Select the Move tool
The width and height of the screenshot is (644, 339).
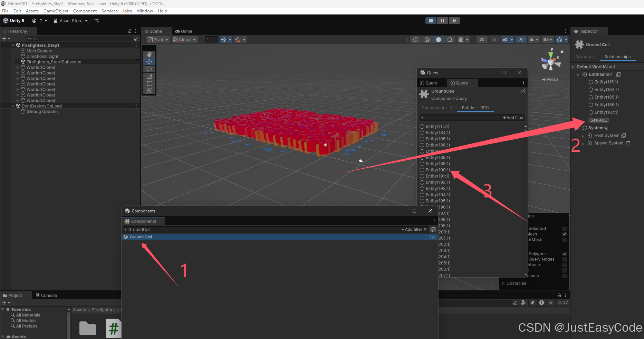point(149,62)
